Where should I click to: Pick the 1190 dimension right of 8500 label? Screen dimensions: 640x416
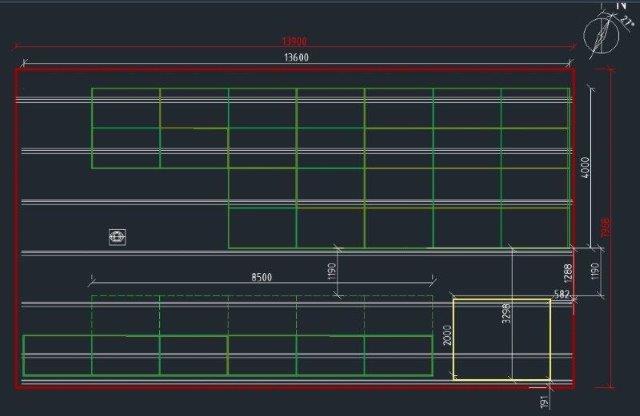(x=331, y=271)
